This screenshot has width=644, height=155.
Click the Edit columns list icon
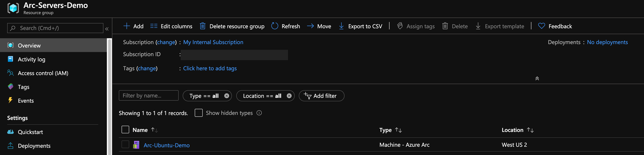coord(154,26)
